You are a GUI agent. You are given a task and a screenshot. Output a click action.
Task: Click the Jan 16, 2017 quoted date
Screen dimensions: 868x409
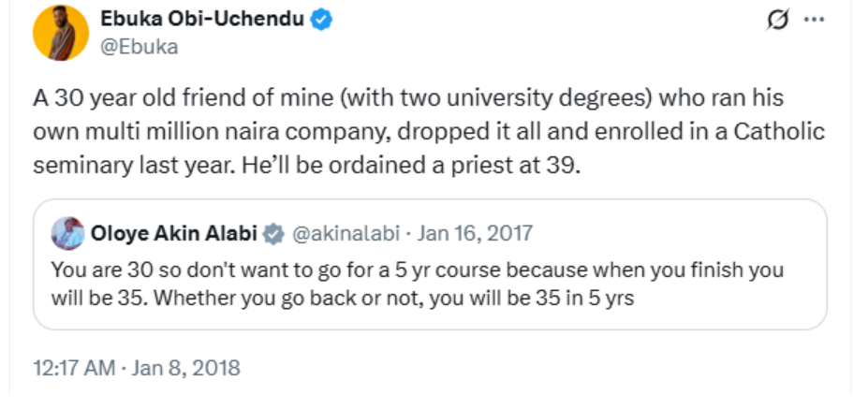(474, 234)
